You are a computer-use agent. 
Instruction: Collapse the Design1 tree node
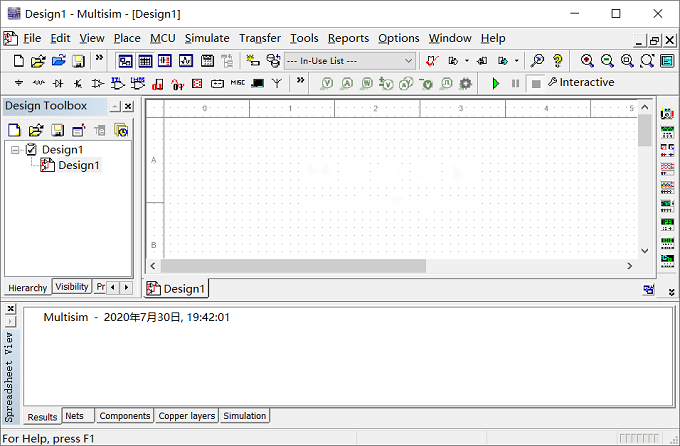click(x=15, y=150)
